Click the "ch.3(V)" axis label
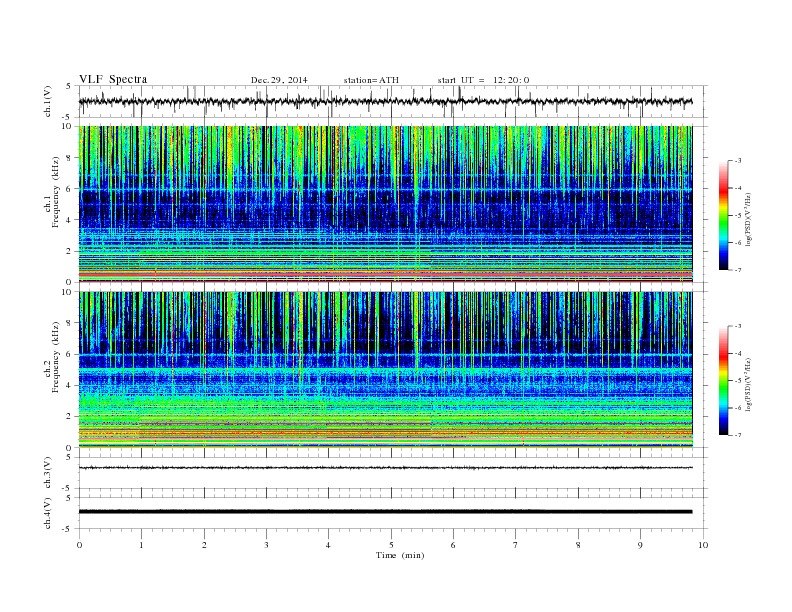The image size is (792, 612). point(48,473)
